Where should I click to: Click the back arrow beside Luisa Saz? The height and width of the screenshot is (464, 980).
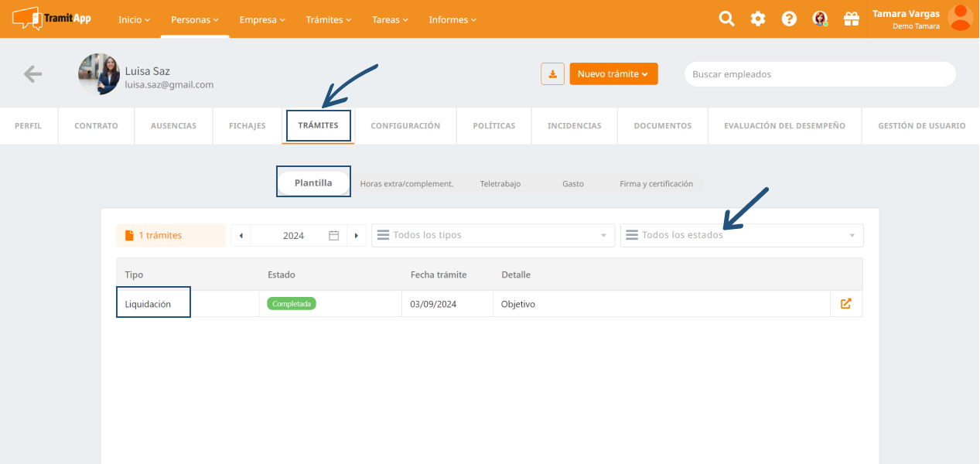(x=32, y=74)
